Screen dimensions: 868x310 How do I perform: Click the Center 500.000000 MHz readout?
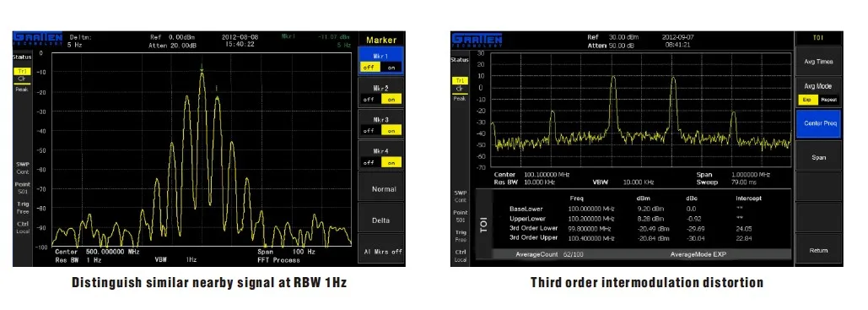pyautogui.click(x=97, y=251)
